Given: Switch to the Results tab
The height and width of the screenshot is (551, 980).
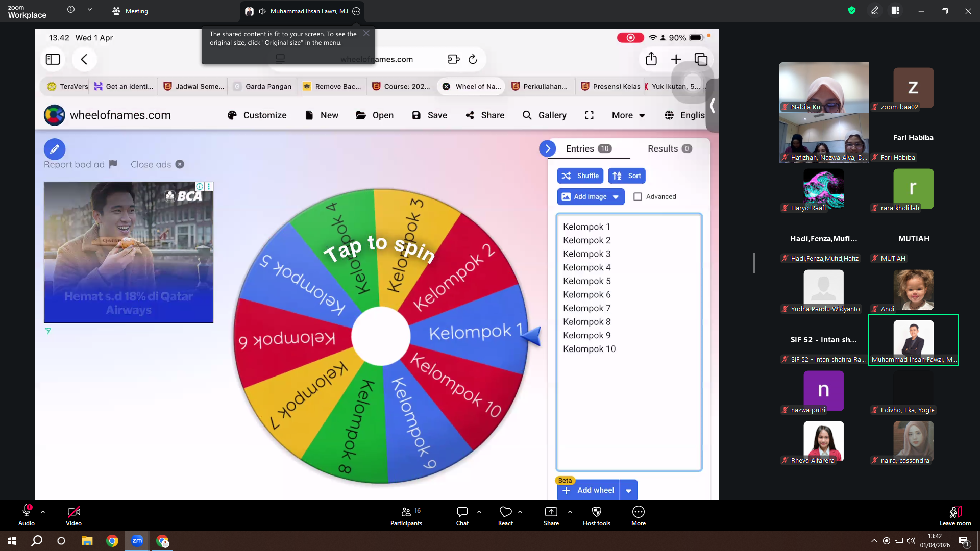Looking at the screenshot, I should (670, 148).
